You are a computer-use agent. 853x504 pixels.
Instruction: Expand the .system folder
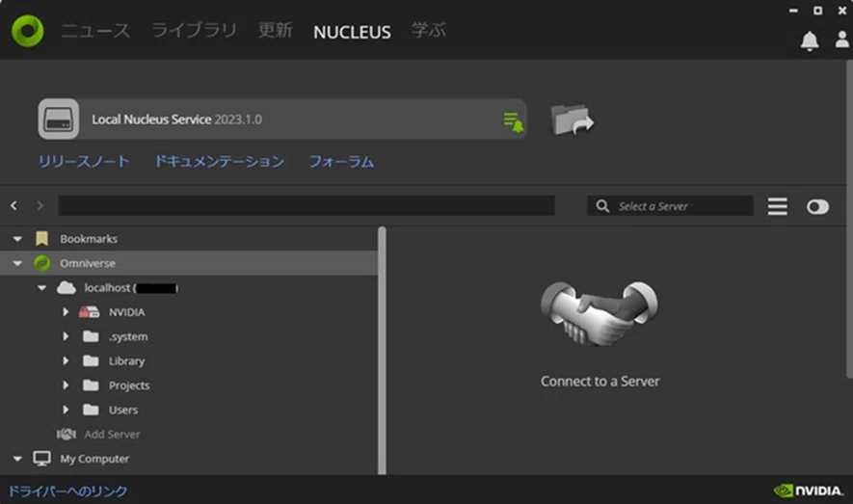coord(66,336)
